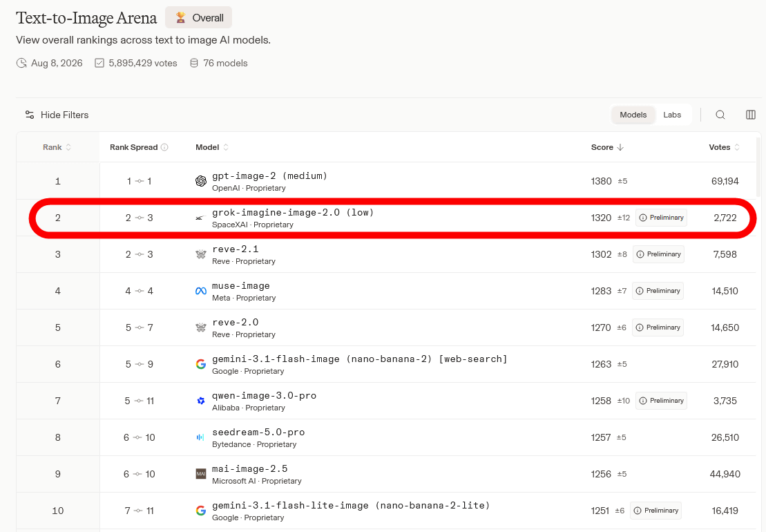Open the gpt-image-2 (medium) model link
Viewport: 766px width, 532px height.
pyautogui.click(x=269, y=176)
